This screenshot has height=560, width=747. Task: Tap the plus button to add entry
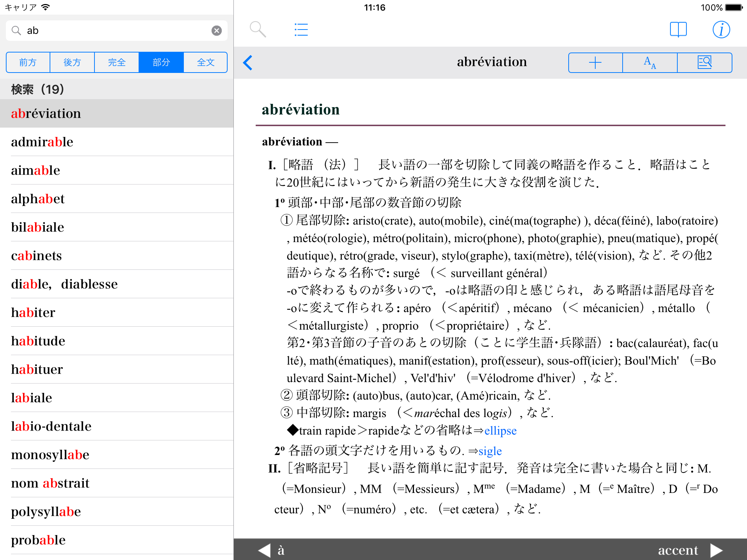[595, 63]
